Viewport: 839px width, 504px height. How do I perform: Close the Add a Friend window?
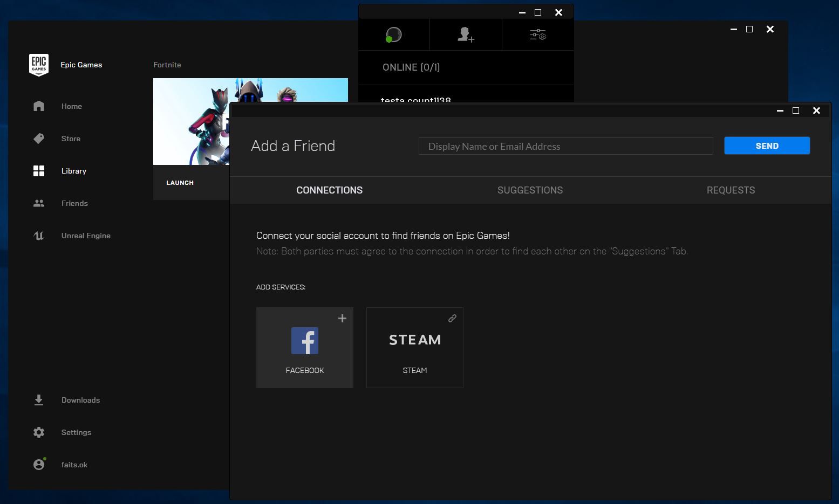[x=816, y=111]
